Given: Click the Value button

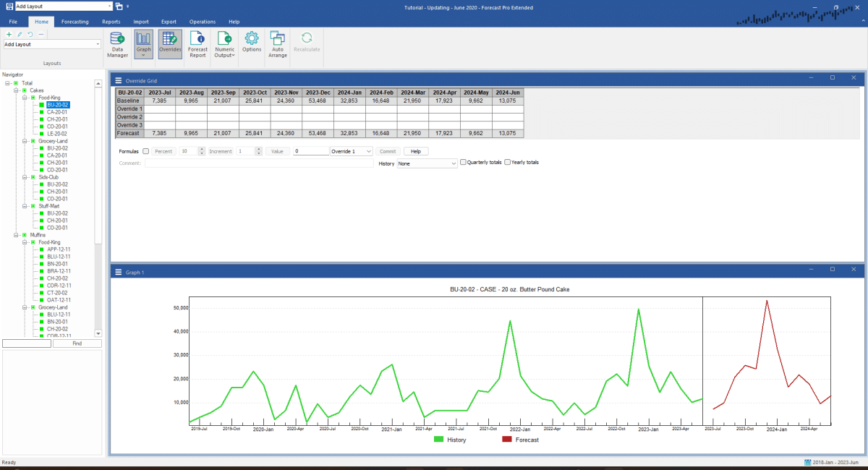Looking at the screenshot, I should pos(278,151).
